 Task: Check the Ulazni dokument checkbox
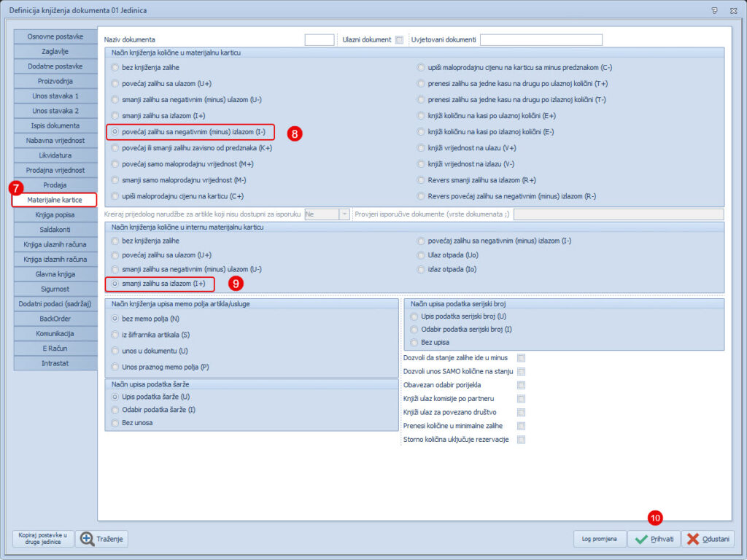pyautogui.click(x=399, y=40)
